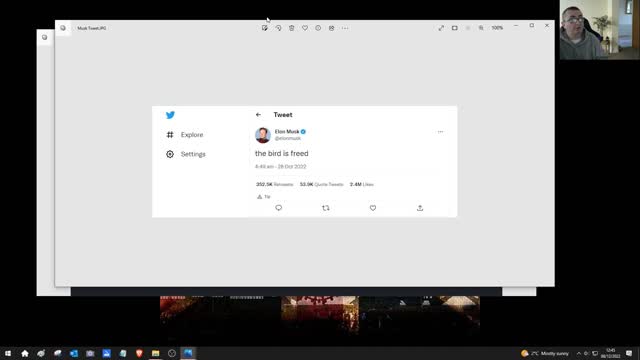Open the Edit image tool
This screenshot has height=360, width=640.
(264, 28)
